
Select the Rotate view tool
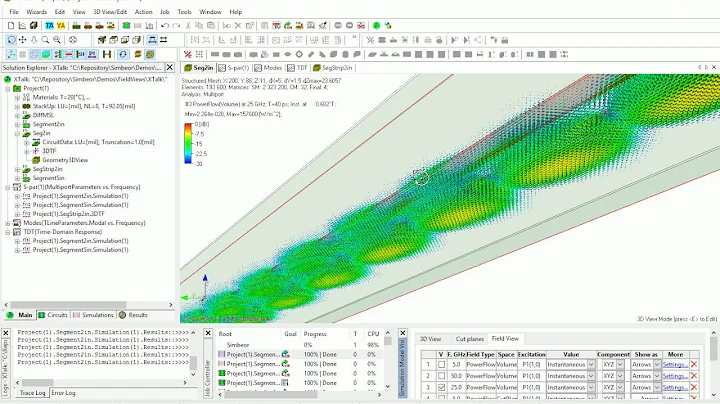coord(11,40)
